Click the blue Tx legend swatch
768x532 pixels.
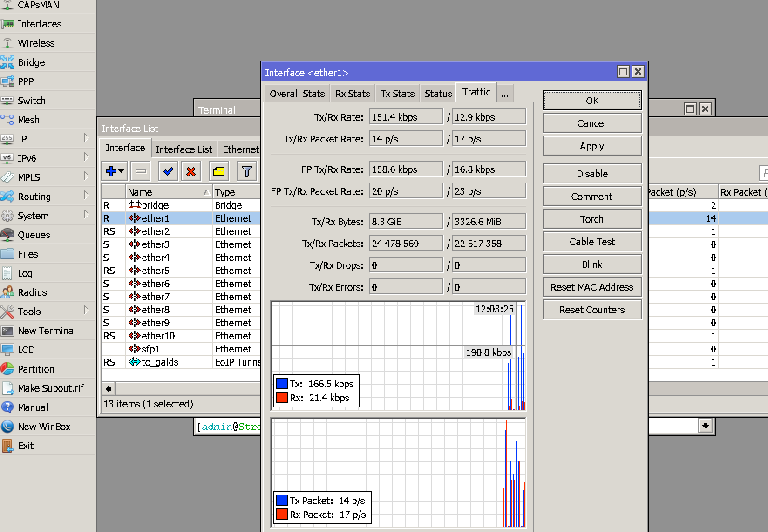click(x=282, y=383)
